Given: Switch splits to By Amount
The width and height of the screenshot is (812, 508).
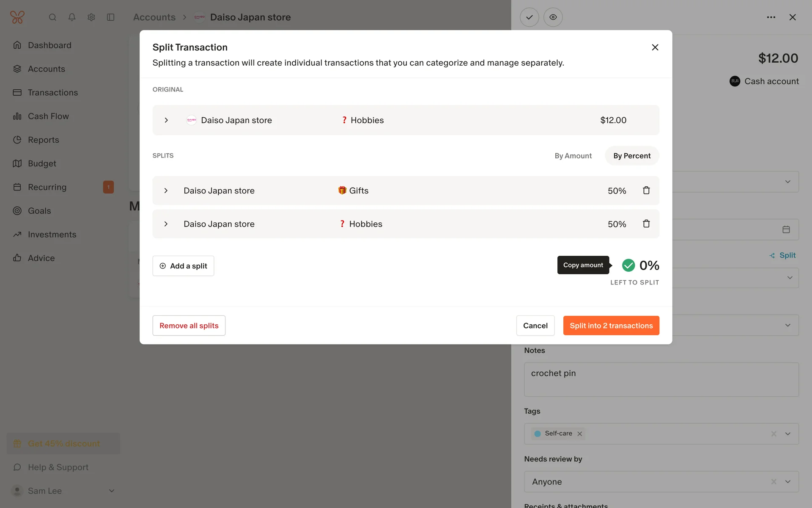Looking at the screenshot, I should (x=573, y=156).
